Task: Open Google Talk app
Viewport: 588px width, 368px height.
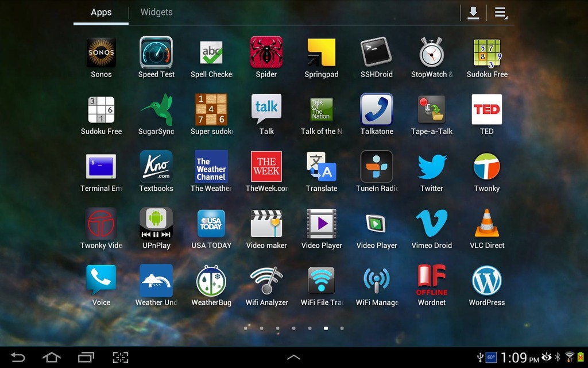Action: (266, 115)
